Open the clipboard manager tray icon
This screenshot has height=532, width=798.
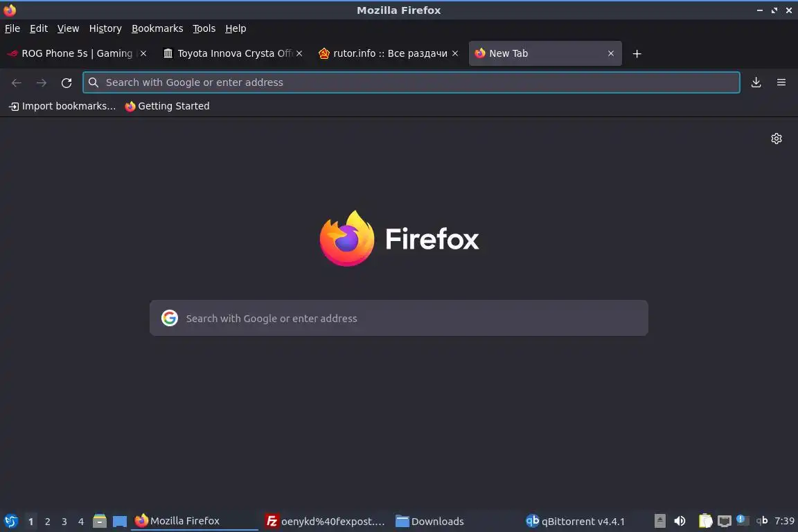(705, 521)
